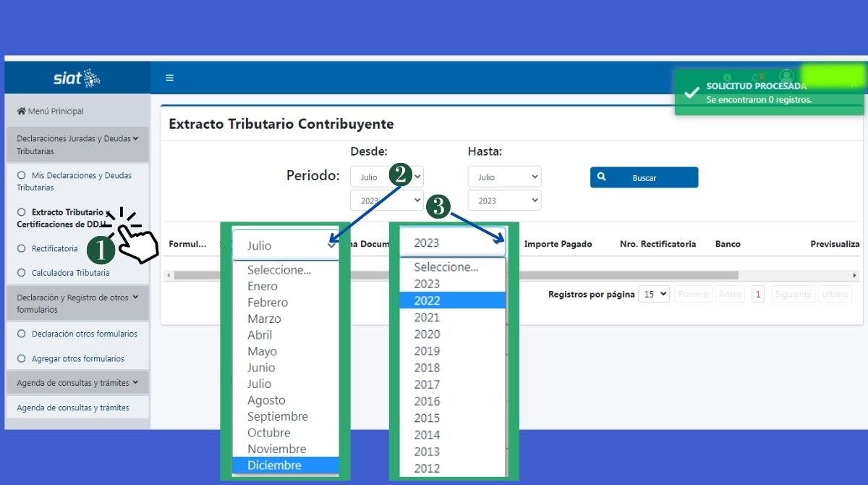
Task: Open the Registros por página dropdown
Action: 654,295
